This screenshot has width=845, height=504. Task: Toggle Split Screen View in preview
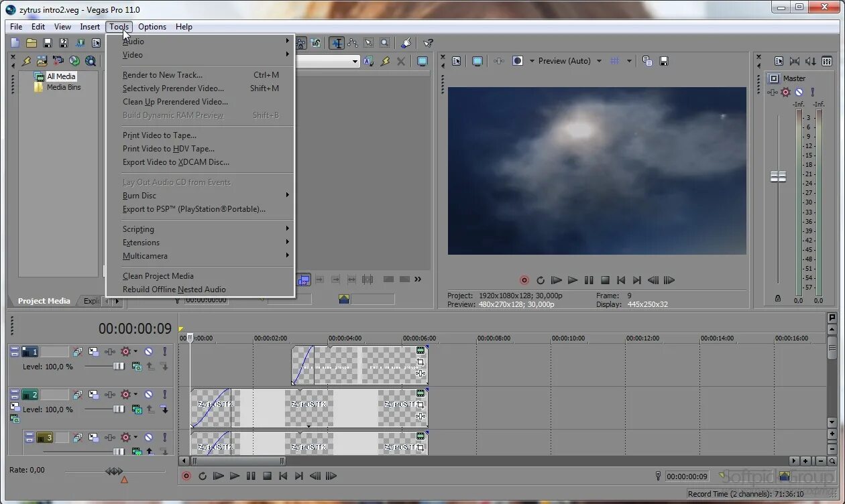point(517,61)
